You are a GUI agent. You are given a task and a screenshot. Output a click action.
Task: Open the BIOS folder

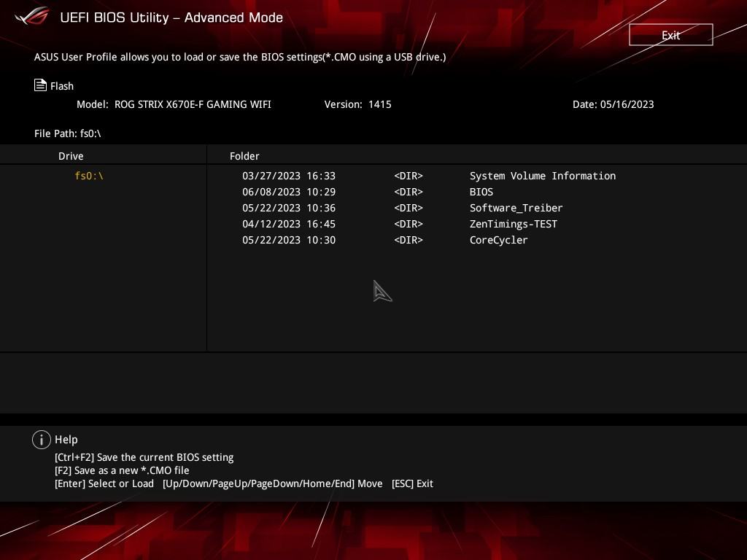coord(481,192)
